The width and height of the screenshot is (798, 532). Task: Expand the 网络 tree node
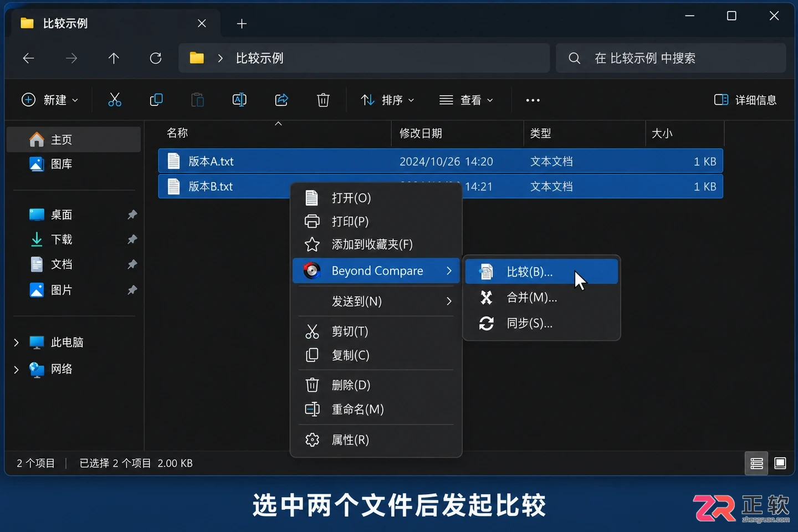point(16,369)
